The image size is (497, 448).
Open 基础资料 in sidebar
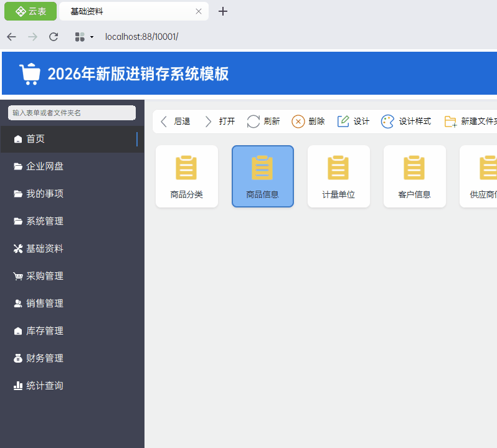tap(72, 249)
